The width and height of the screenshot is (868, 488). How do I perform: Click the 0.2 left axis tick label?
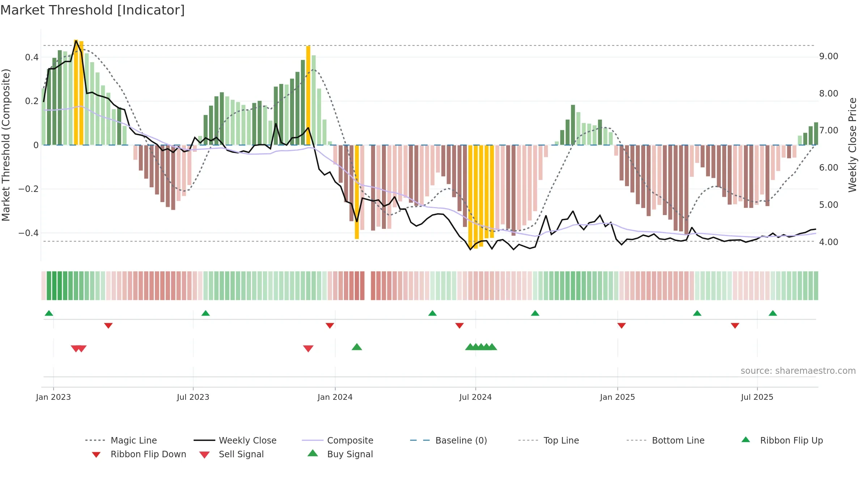[x=32, y=101]
